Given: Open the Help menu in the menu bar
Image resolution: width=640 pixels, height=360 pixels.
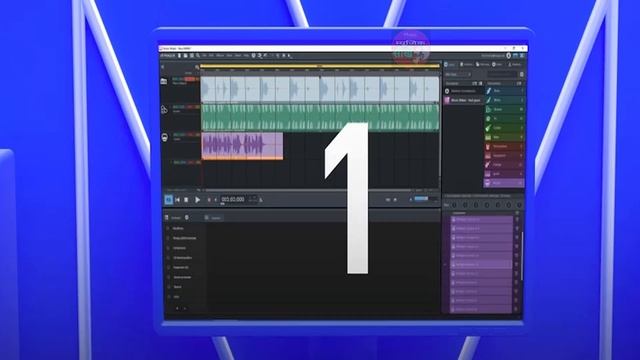Looking at the screenshot, I should click(246, 56).
